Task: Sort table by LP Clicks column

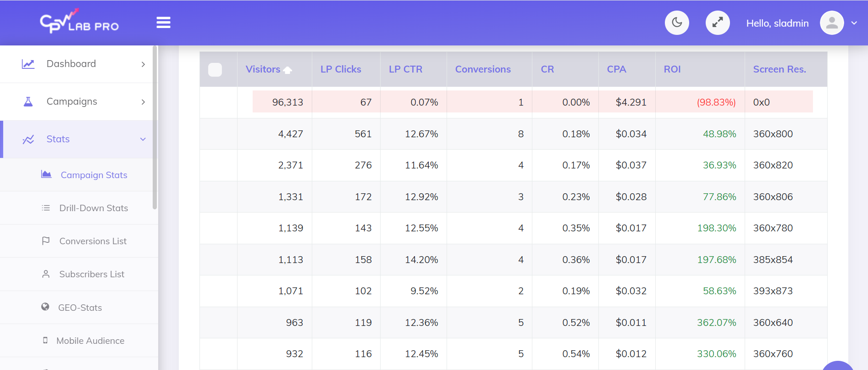Action: [x=341, y=69]
